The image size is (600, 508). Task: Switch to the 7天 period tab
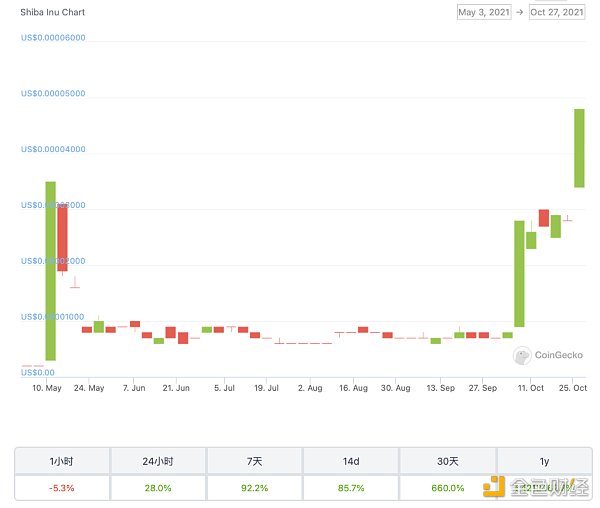[x=254, y=461]
